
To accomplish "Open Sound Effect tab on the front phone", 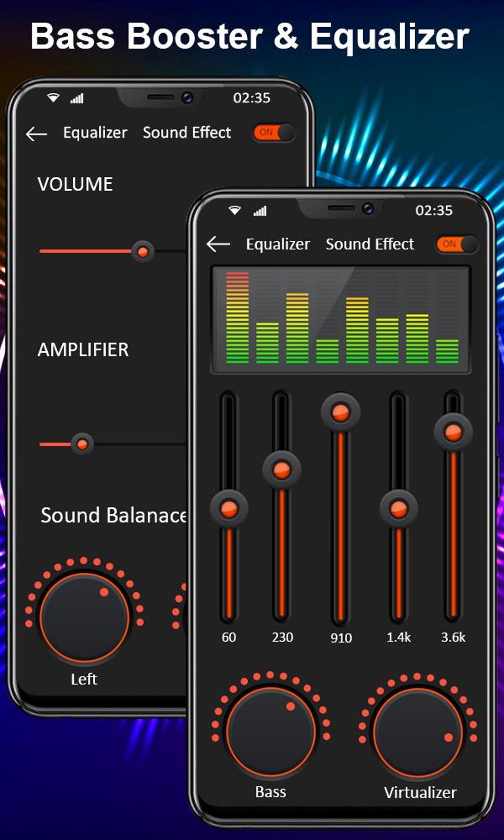I will point(370,244).
